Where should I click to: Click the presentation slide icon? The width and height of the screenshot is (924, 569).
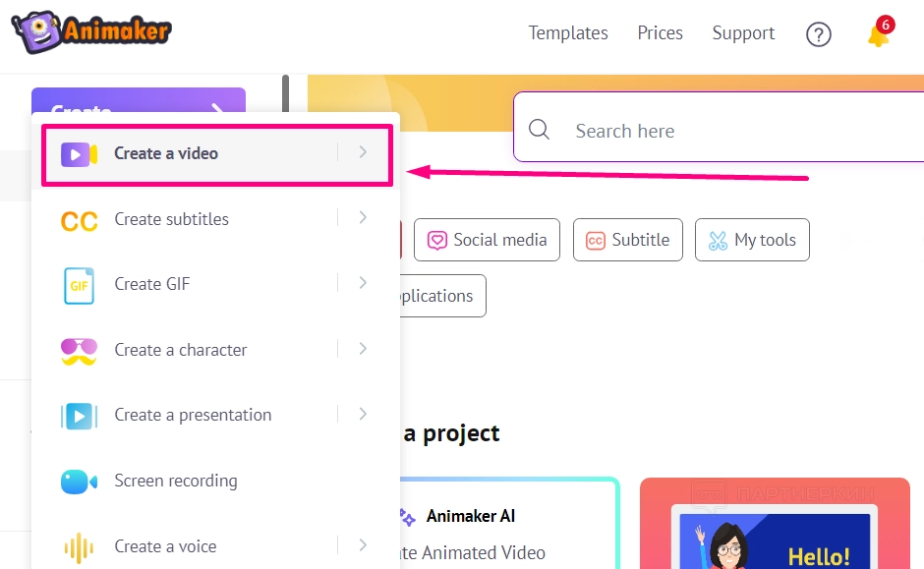[79, 416]
